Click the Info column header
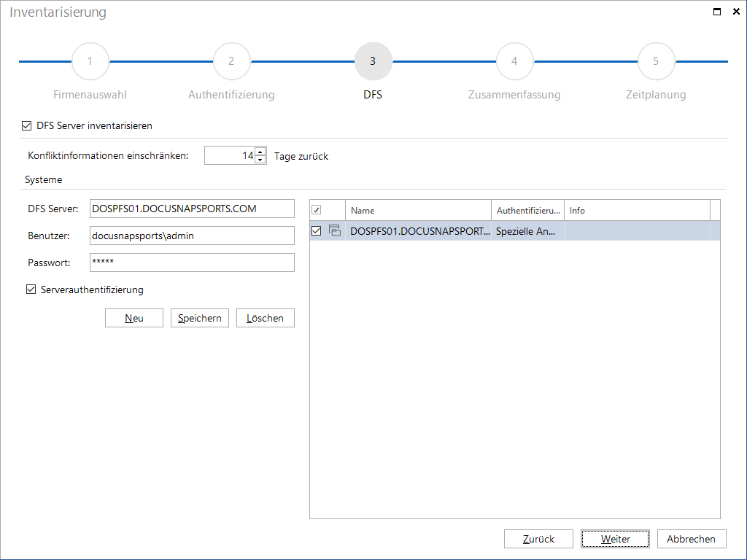 point(637,210)
